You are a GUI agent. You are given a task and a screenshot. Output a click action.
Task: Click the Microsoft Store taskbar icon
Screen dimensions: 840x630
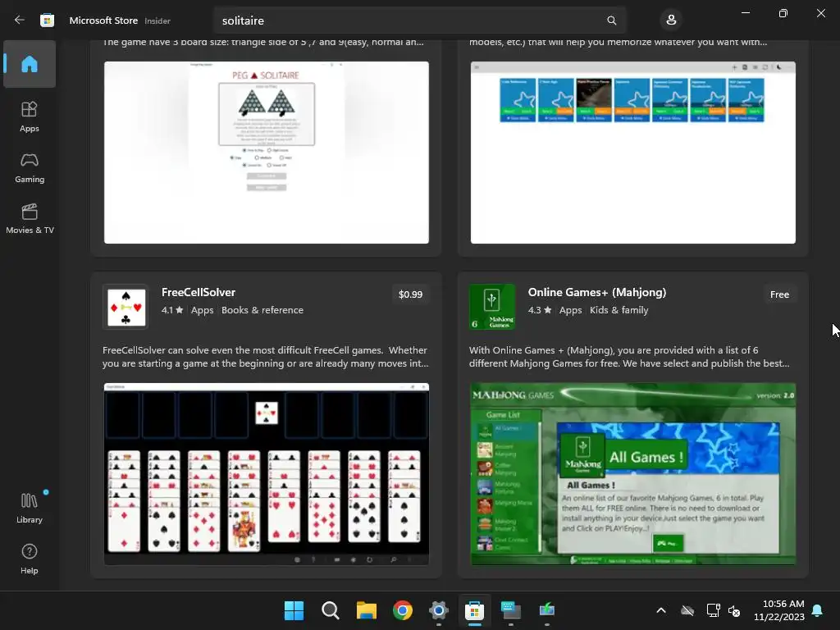point(474,610)
